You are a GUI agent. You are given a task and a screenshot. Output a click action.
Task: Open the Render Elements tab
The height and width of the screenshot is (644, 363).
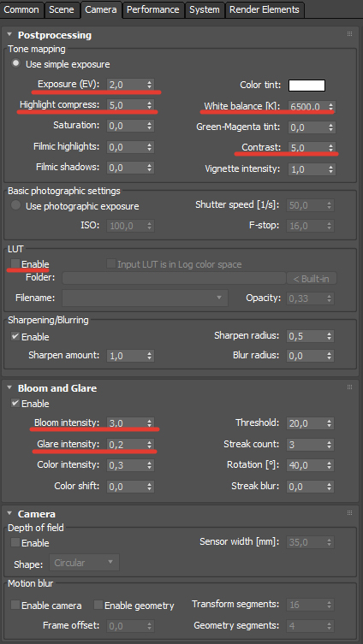click(265, 9)
